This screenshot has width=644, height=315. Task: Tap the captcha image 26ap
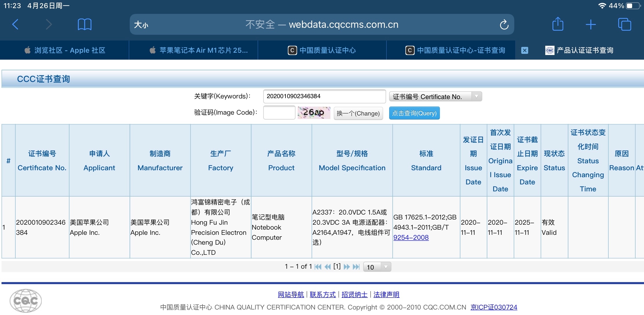coord(314,113)
